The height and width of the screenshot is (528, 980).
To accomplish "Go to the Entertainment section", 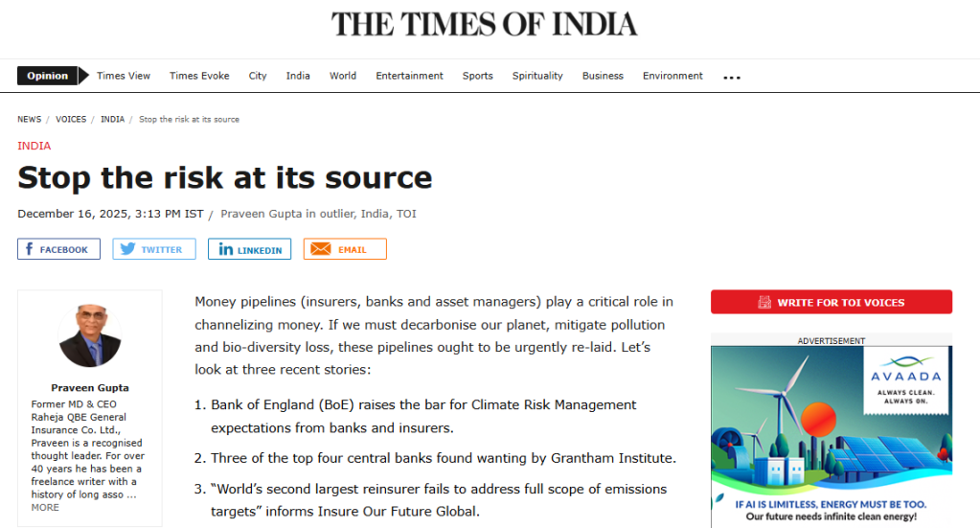I will tap(409, 76).
